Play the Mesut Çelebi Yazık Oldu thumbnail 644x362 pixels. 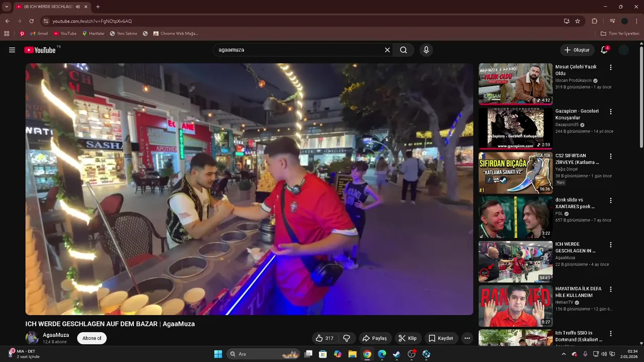[515, 84]
